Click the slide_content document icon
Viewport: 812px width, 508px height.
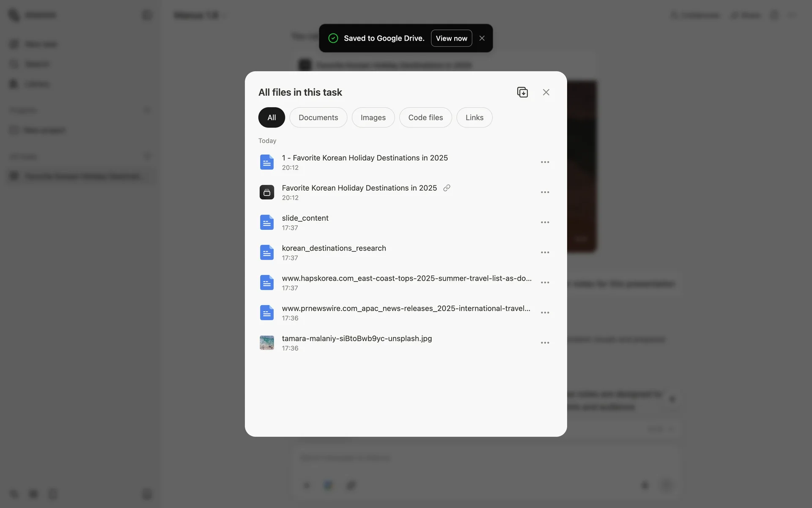(x=267, y=222)
